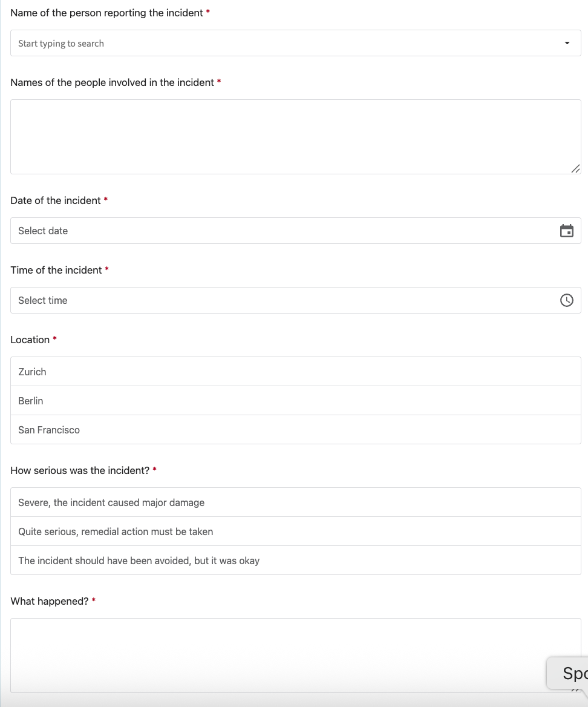Choose 'Quite serious, remedial action must be taken'

(295, 531)
